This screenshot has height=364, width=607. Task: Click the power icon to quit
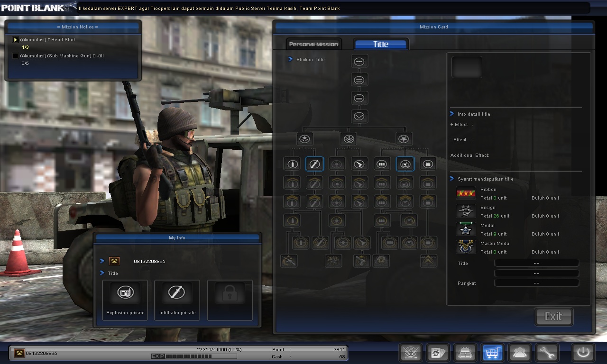pos(583,353)
